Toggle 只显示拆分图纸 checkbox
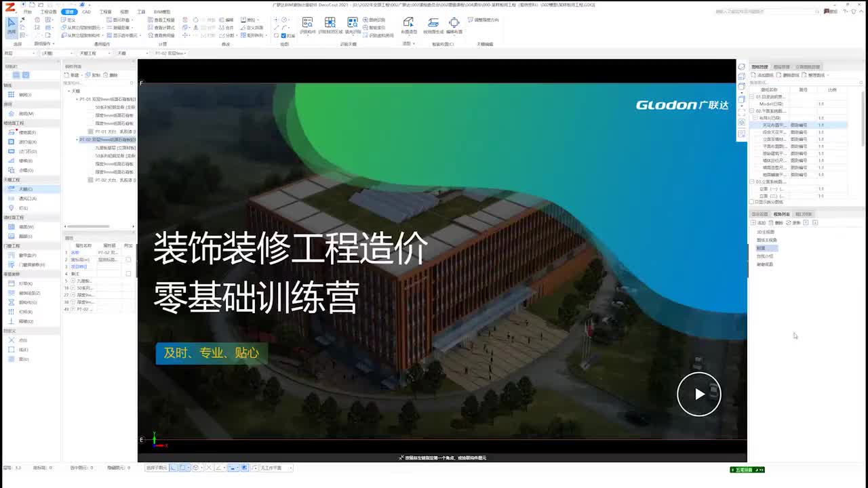This screenshot has height=488, width=868. tap(752, 202)
